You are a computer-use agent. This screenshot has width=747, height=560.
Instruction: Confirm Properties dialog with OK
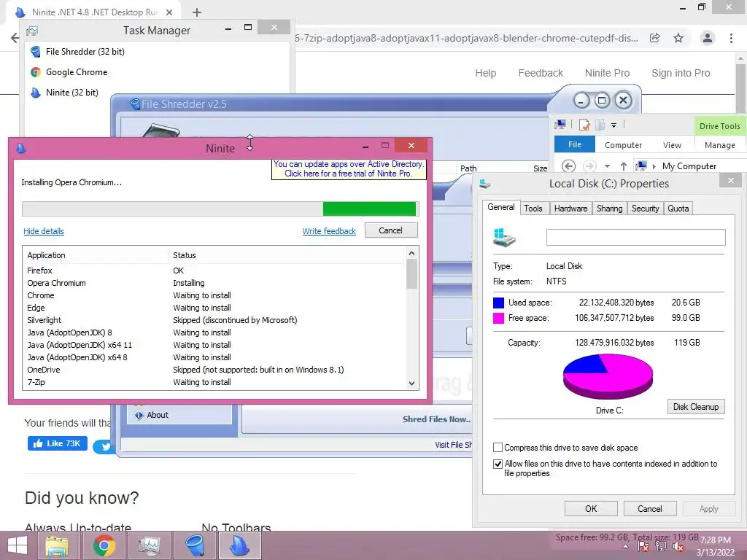[x=591, y=508]
